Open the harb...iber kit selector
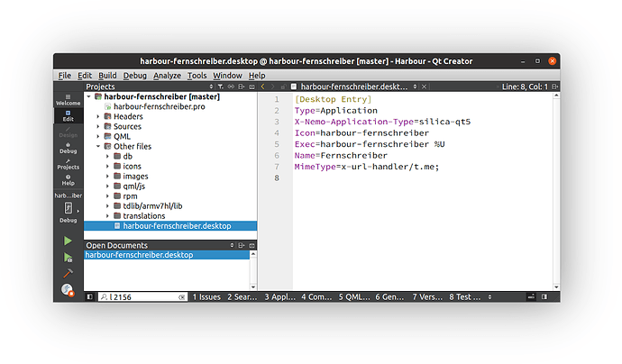Image resolution: width=622 pixels, height=364 pixels. coord(68,208)
